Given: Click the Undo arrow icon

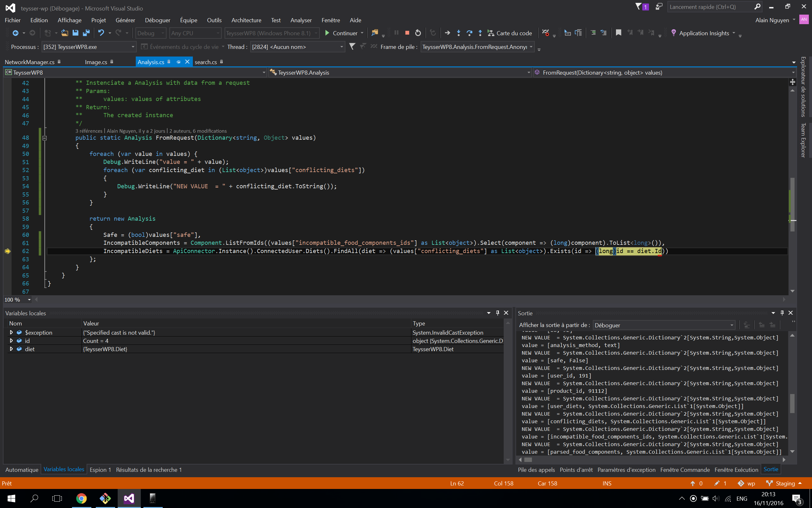Looking at the screenshot, I should click(101, 33).
